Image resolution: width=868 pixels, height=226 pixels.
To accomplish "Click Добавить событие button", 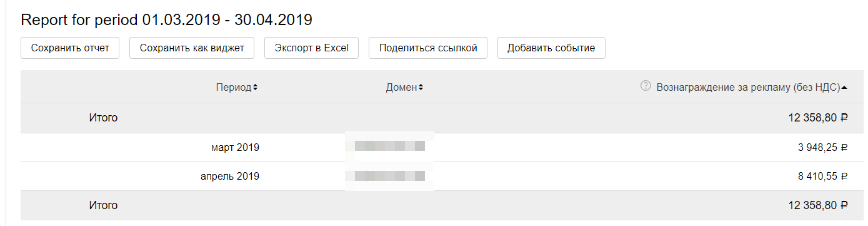I will pyautogui.click(x=551, y=48).
